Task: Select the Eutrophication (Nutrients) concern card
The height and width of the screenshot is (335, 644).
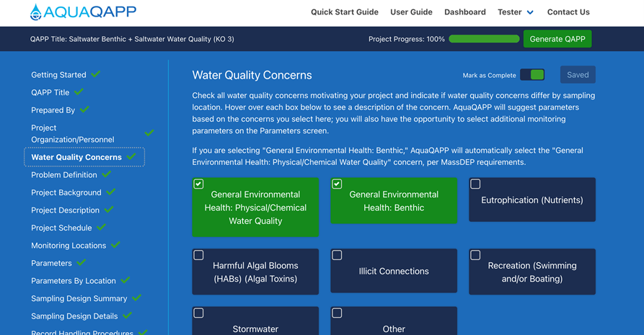Action: point(532,200)
